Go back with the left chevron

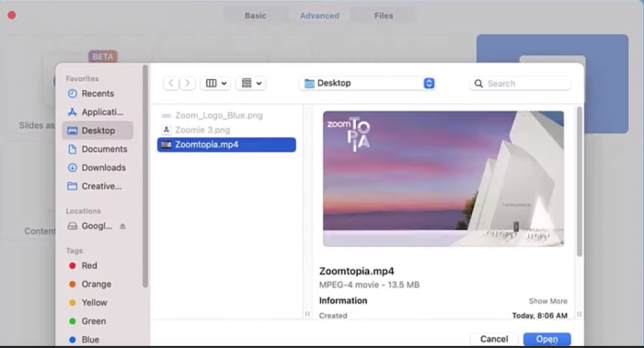point(171,84)
